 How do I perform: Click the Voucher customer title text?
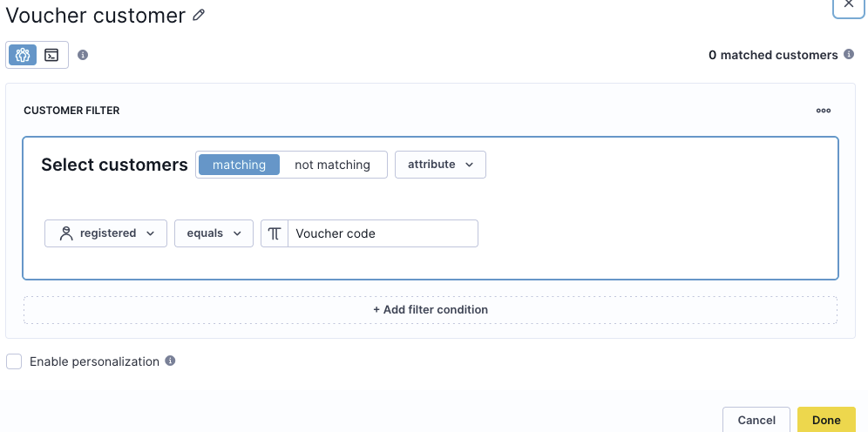95,16
